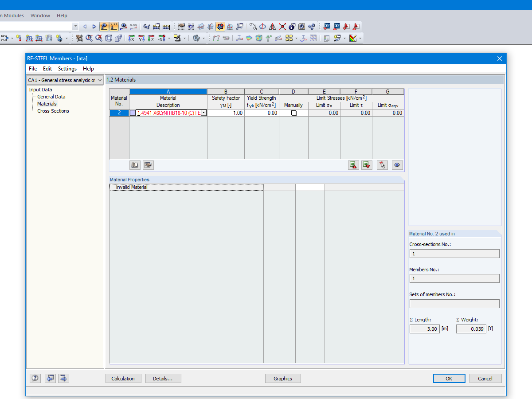The width and height of the screenshot is (532, 399).
Task: Close the RF-STEEL Members dialog
Action: pos(500,59)
